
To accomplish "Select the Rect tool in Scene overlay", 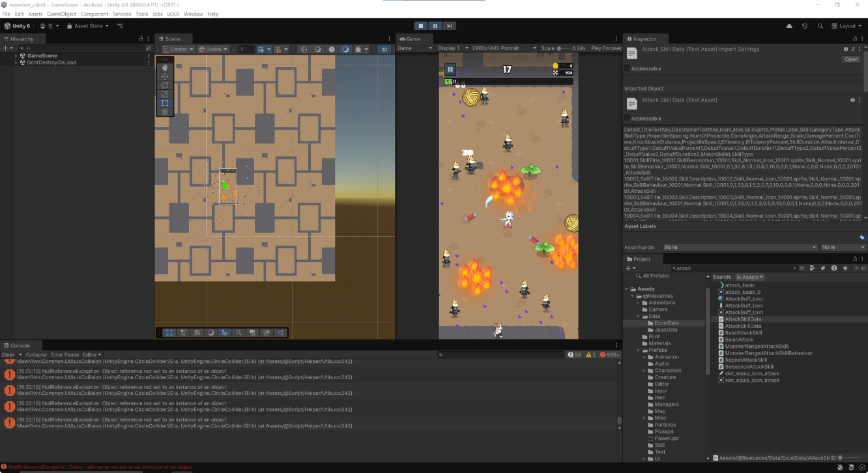I will pos(165,103).
